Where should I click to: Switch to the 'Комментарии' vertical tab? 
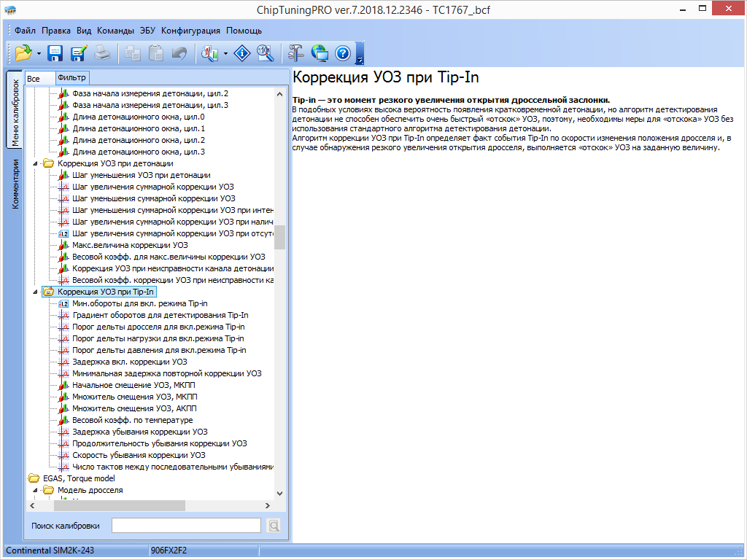[x=14, y=184]
